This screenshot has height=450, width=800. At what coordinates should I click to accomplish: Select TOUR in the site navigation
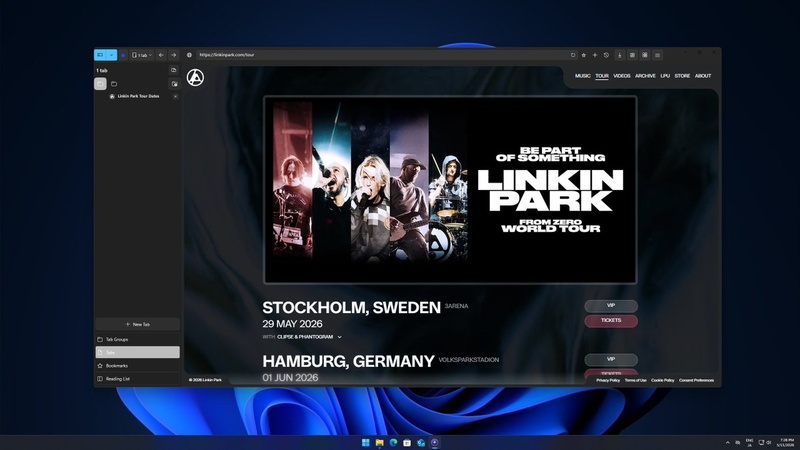[x=602, y=76]
